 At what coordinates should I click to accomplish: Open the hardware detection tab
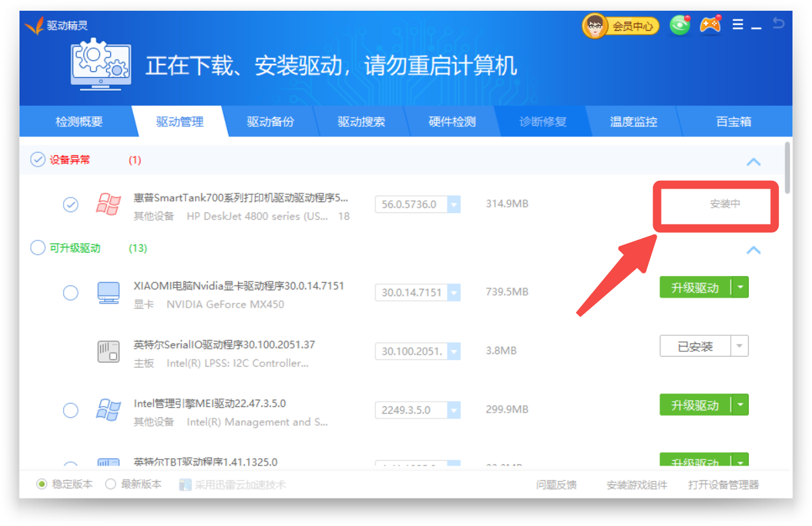pyautogui.click(x=452, y=122)
